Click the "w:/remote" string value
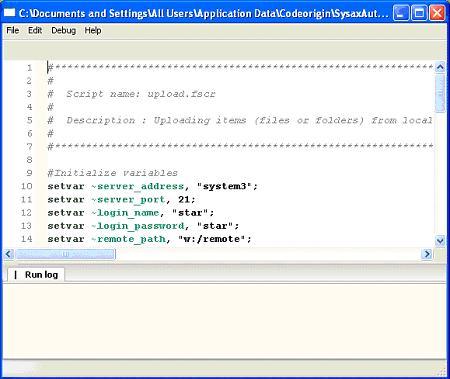 click(x=211, y=239)
